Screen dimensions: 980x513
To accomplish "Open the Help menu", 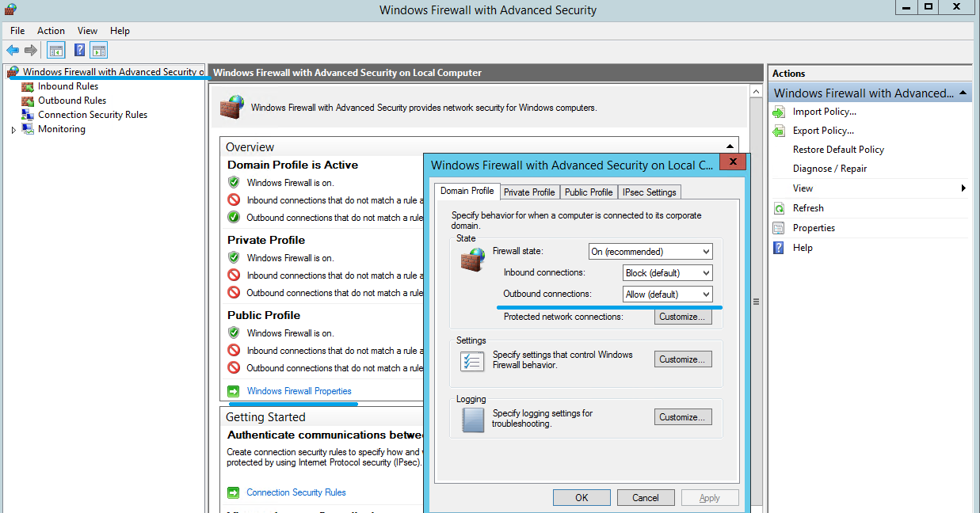I will [x=120, y=31].
